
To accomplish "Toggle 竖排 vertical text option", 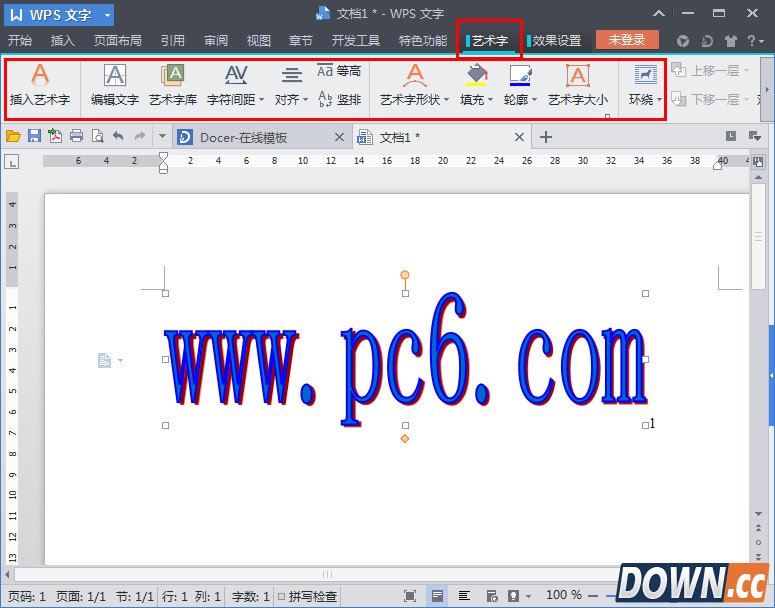I will 339,99.
